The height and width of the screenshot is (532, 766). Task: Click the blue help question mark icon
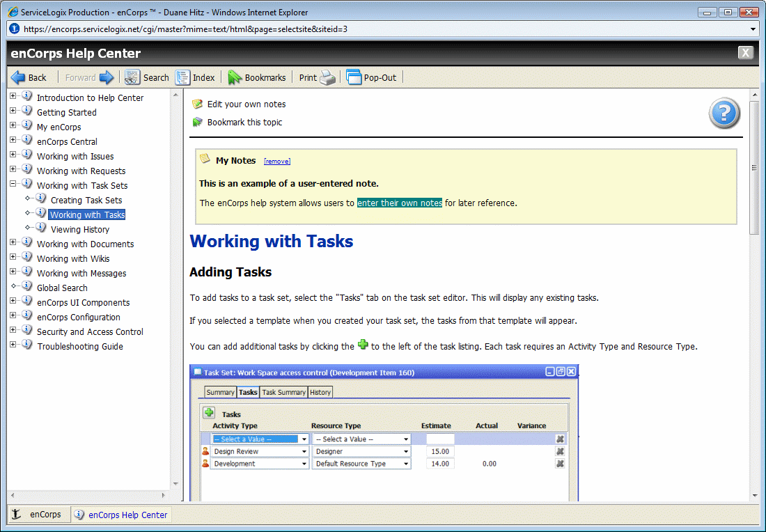click(x=724, y=114)
